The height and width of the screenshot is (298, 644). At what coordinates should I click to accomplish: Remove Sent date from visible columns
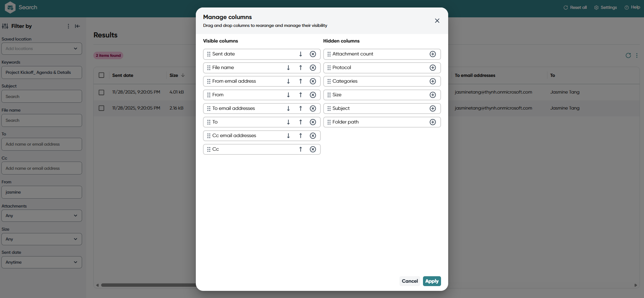313,54
